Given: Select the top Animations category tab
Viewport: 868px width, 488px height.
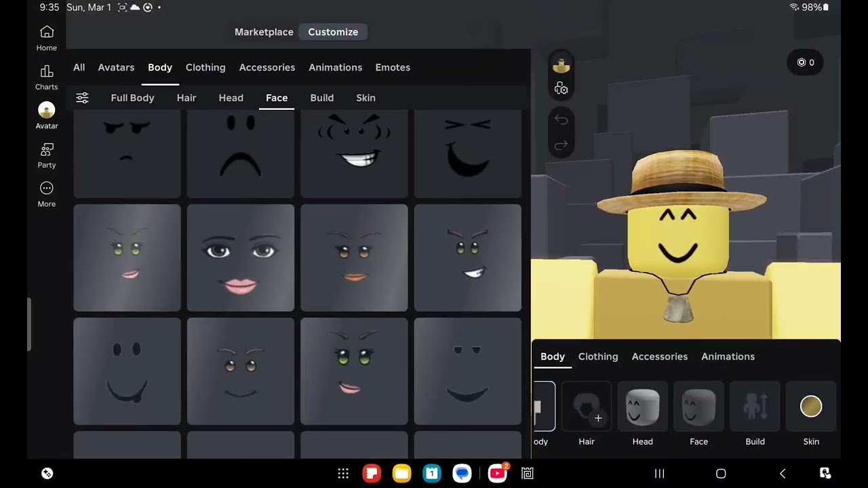Looking at the screenshot, I should point(335,67).
